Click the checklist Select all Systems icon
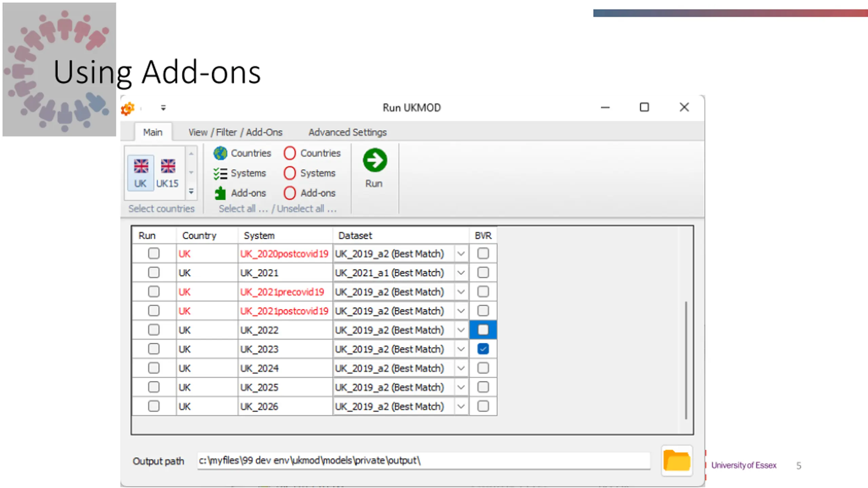The image size is (868, 488). coord(220,174)
